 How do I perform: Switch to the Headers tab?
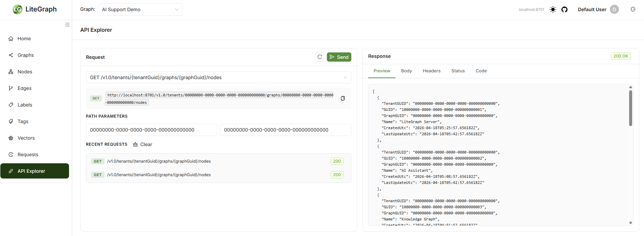[x=431, y=71]
